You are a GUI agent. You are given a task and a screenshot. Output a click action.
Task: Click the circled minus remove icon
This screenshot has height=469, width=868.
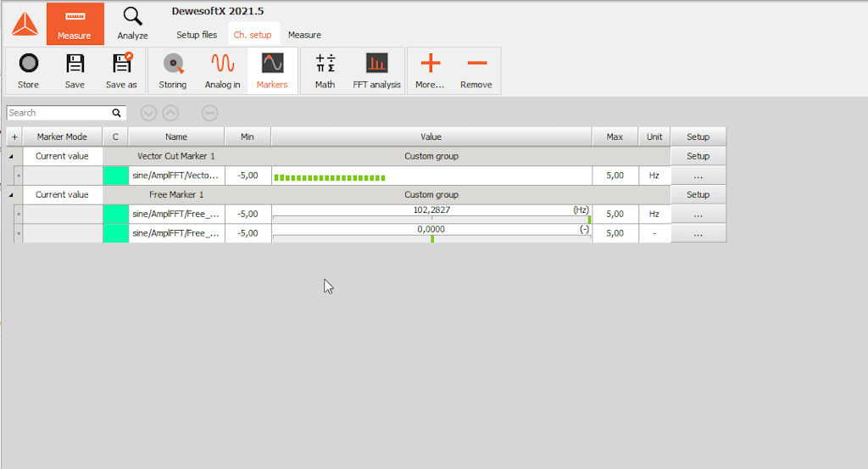coord(209,113)
